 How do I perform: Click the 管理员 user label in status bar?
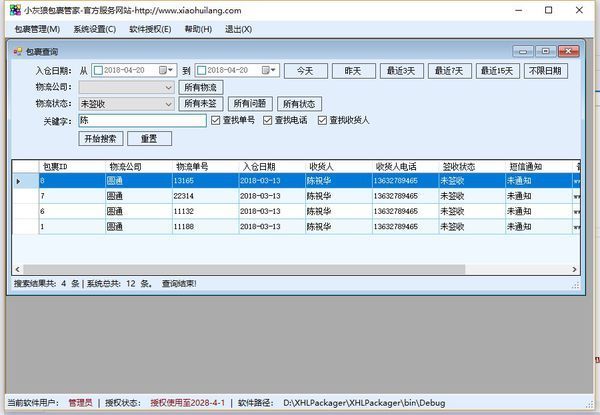coord(80,403)
